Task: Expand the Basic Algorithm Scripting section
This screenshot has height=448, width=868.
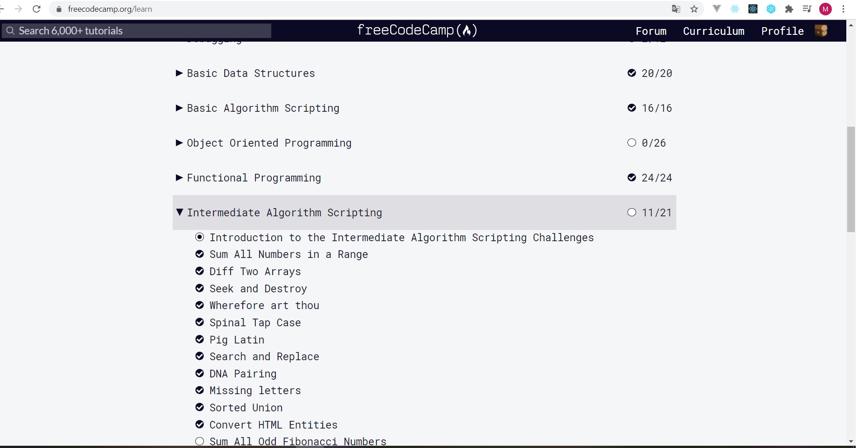Action: (179, 108)
